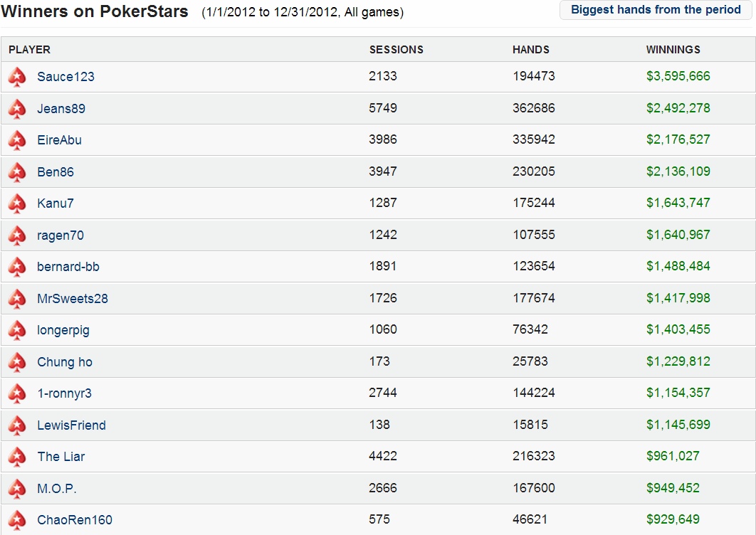The image size is (756, 535).
Task: View the 1-ronnyr3 player page
Action: pyautogui.click(x=65, y=393)
